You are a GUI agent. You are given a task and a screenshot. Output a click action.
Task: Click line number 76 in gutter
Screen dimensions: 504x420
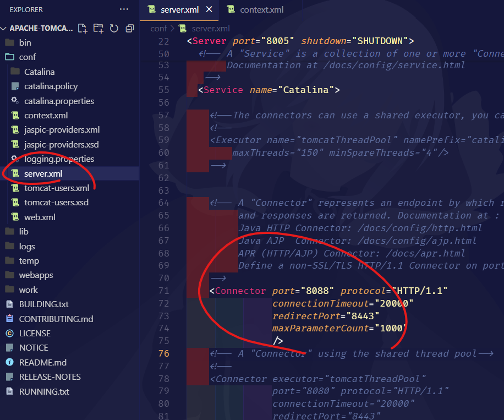click(x=163, y=354)
